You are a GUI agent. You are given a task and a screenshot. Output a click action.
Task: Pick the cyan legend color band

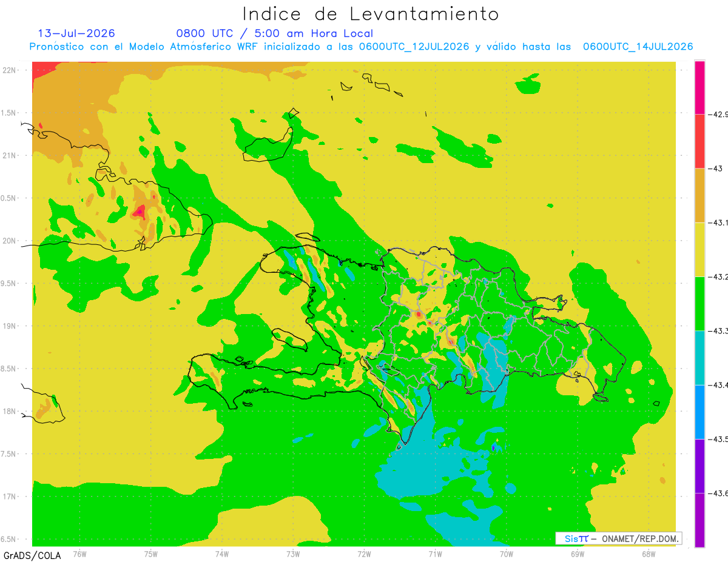point(699,358)
